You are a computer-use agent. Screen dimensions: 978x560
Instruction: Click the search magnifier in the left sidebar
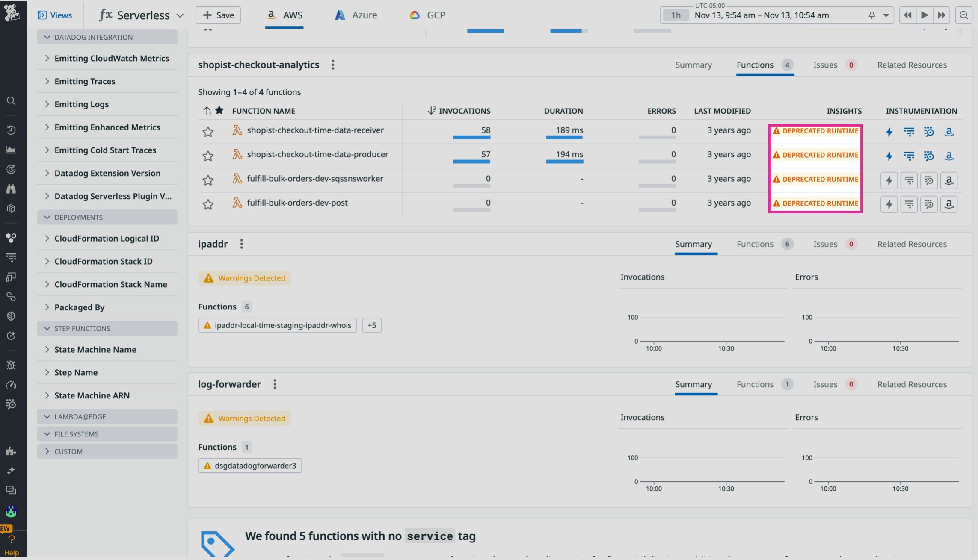click(12, 101)
